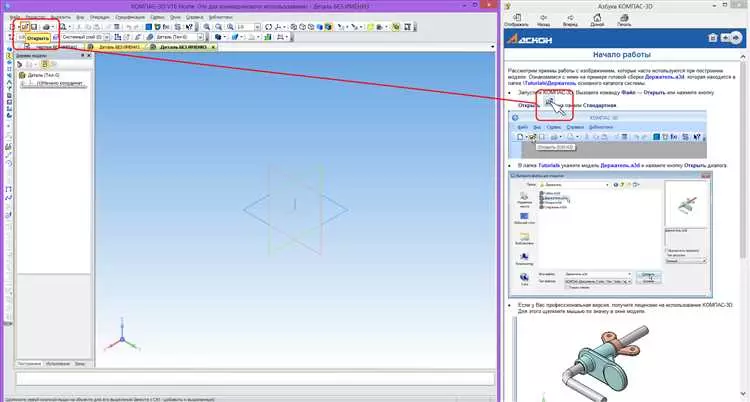Select the Rotate view icon
This screenshot has height=402, width=750.
[268, 27]
